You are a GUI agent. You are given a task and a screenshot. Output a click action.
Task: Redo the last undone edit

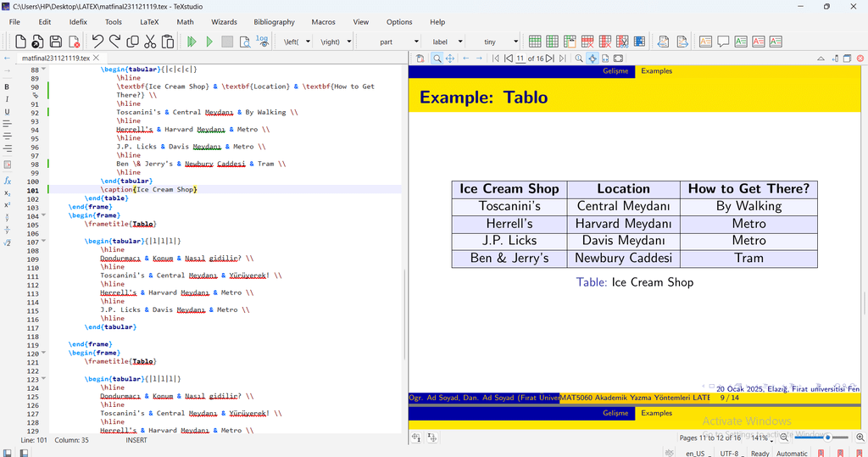coord(114,42)
